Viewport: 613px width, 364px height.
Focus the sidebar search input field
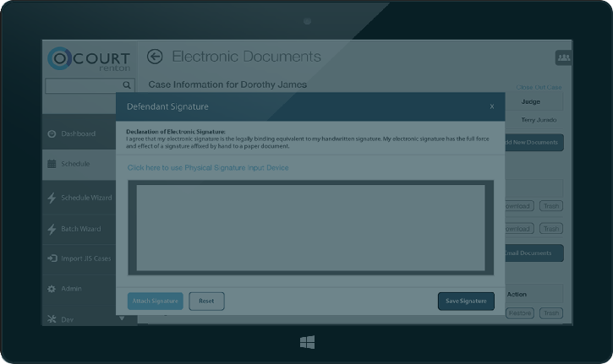(82, 85)
